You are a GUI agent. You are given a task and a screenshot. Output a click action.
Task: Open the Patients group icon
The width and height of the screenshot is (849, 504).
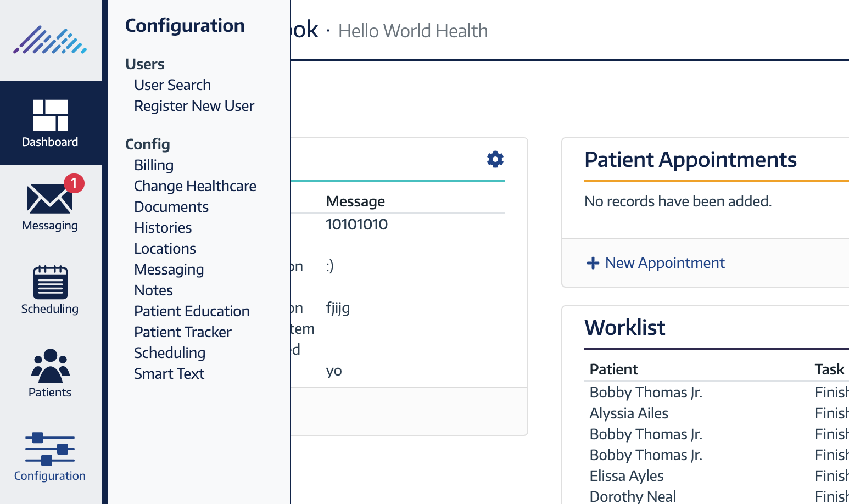click(50, 366)
